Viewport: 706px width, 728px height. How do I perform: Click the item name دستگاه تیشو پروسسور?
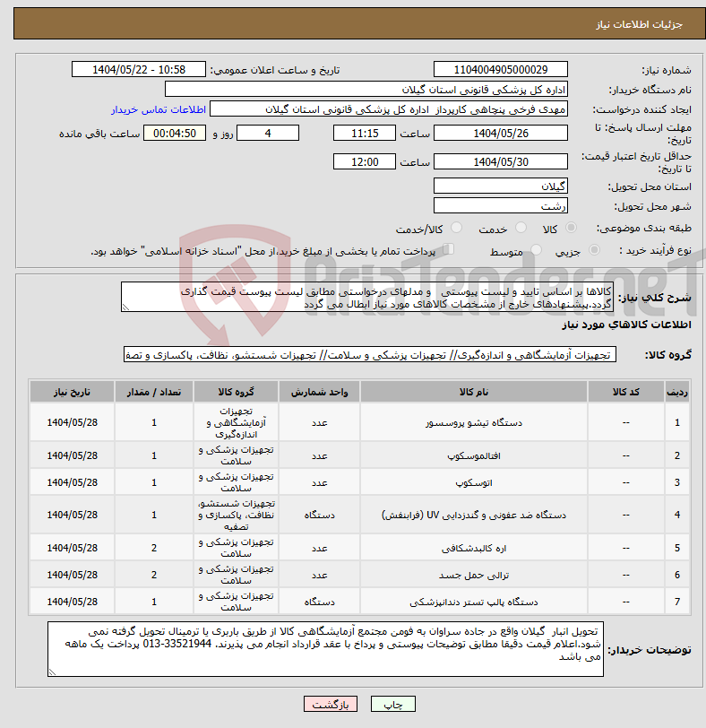pos(474,422)
